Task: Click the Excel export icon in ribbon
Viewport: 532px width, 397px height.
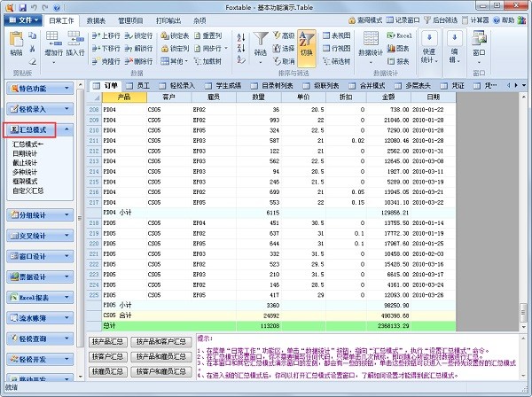Action: pos(400,36)
